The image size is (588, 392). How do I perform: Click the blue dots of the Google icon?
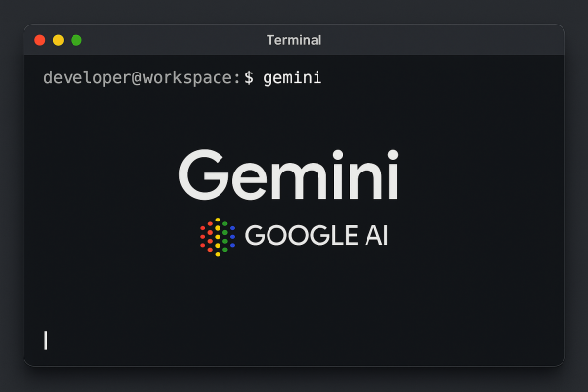(x=231, y=235)
